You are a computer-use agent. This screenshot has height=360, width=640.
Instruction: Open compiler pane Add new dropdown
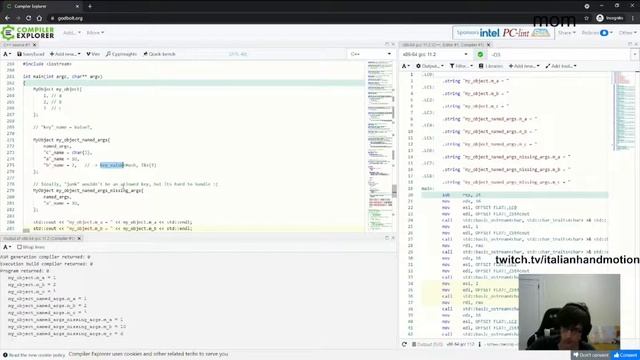(x=524, y=66)
